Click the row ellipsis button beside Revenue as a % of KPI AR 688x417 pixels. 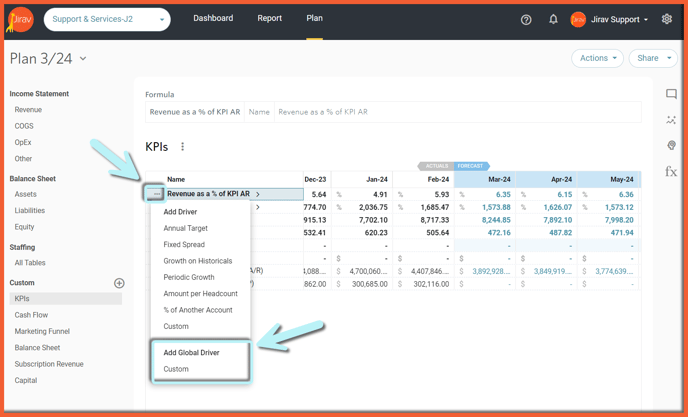[x=155, y=194]
